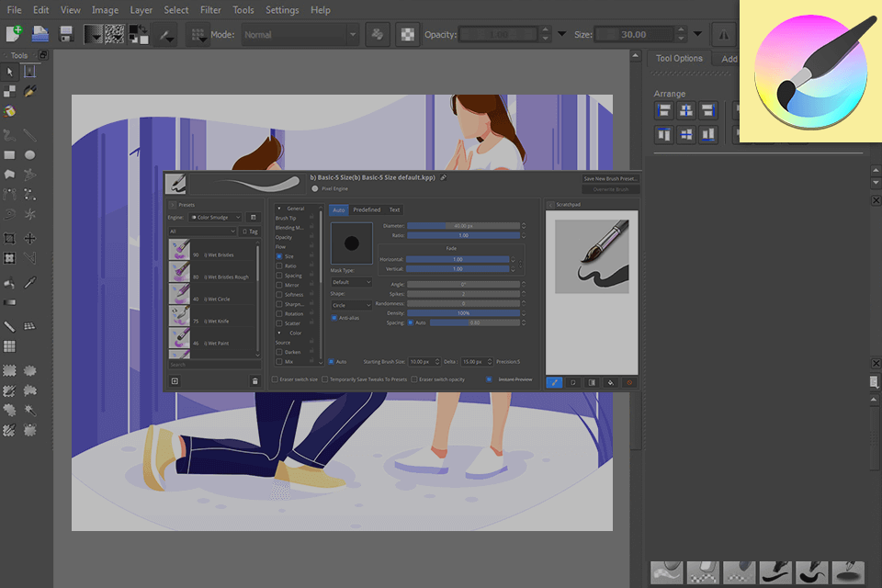Image resolution: width=882 pixels, height=588 pixels.
Task: Select the Fill tool from the left toolbar
Action: click(x=11, y=283)
